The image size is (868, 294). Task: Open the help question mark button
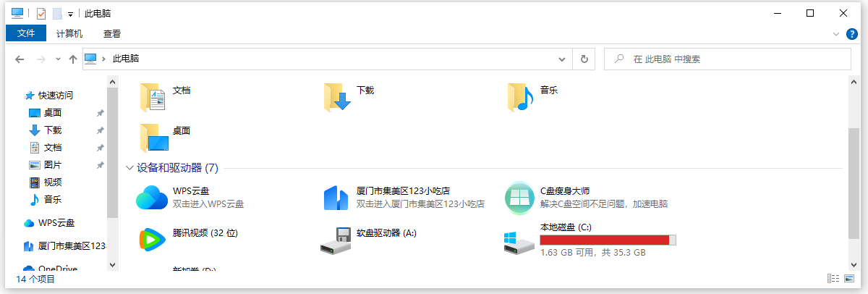[x=853, y=33]
